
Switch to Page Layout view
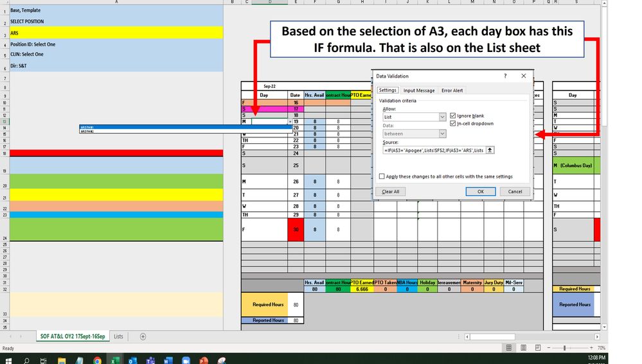tap(524, 348)
